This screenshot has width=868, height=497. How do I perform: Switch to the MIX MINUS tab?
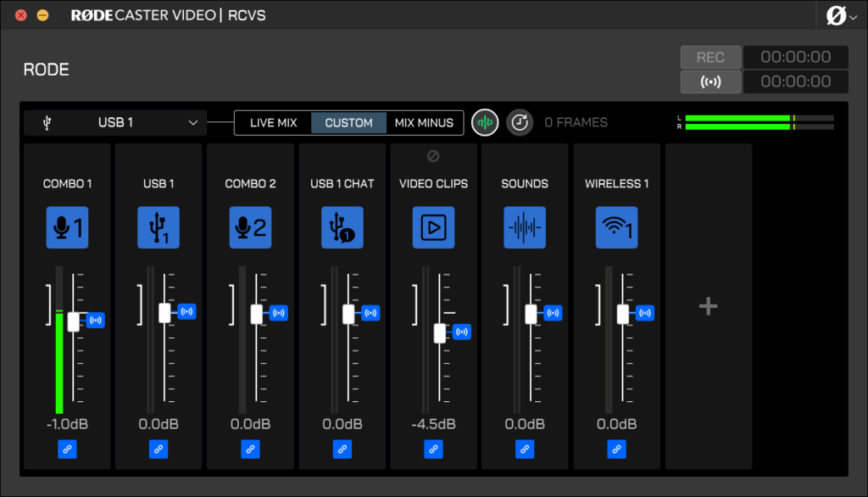click(424, 123)
